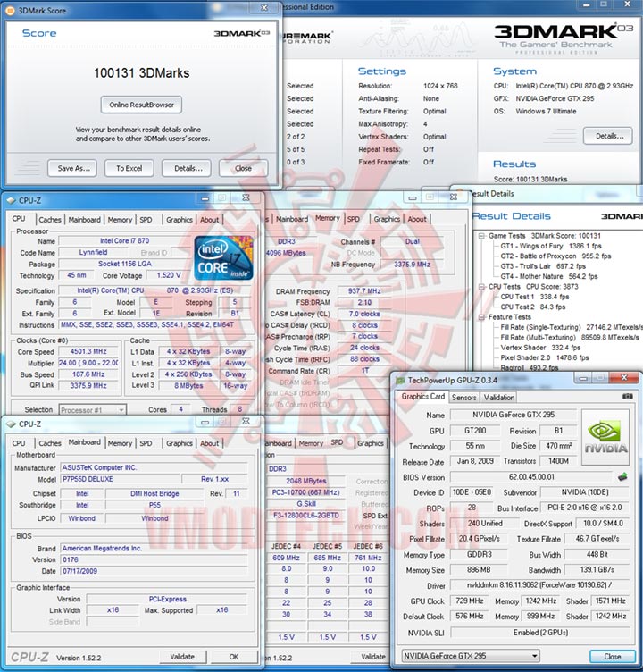Click DRAM Frequency value 937.7 MHz

tap(364, 291)
